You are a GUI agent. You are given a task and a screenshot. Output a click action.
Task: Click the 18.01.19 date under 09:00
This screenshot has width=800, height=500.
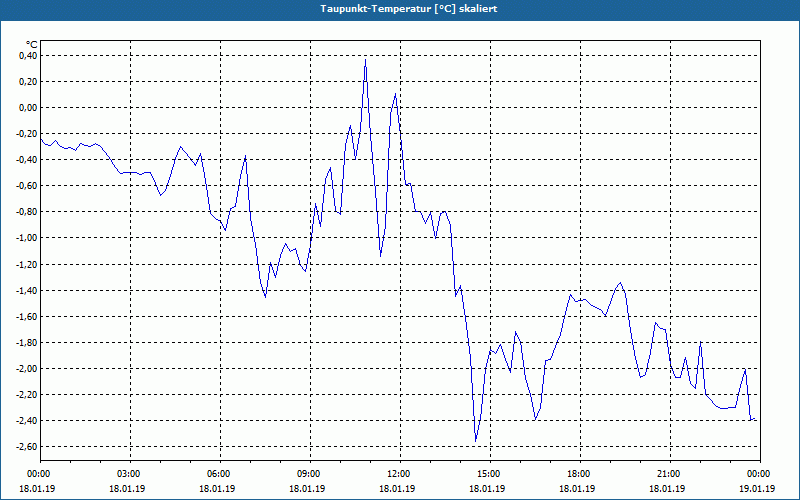point(307,488)
